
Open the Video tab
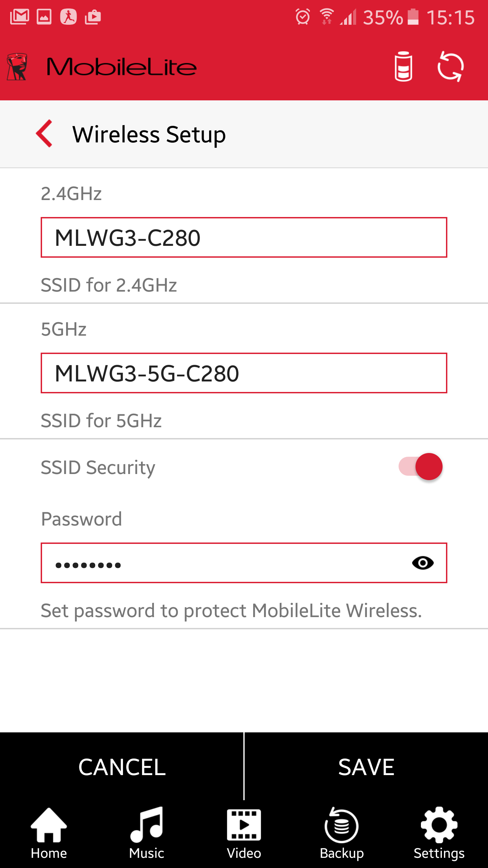point(244,834)
